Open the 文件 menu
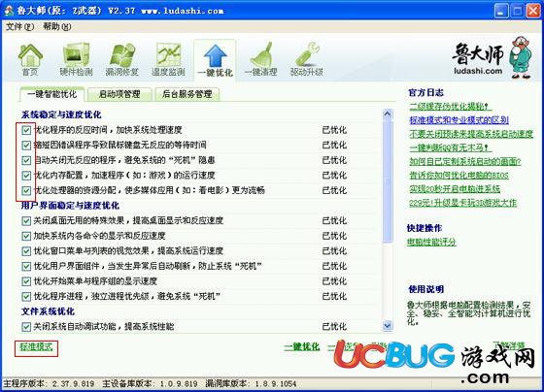This screenshot has width=544, height=392. click(x=19, y=27)
